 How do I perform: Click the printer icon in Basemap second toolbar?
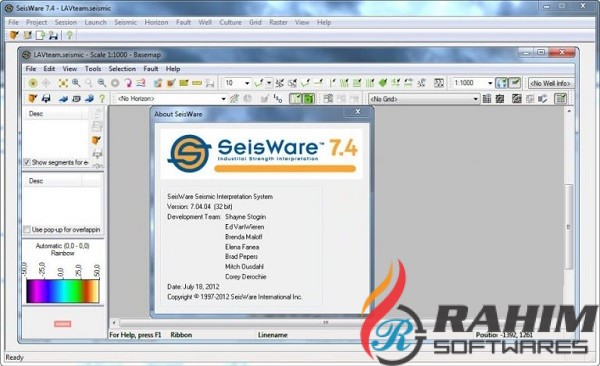pos(46,98)
